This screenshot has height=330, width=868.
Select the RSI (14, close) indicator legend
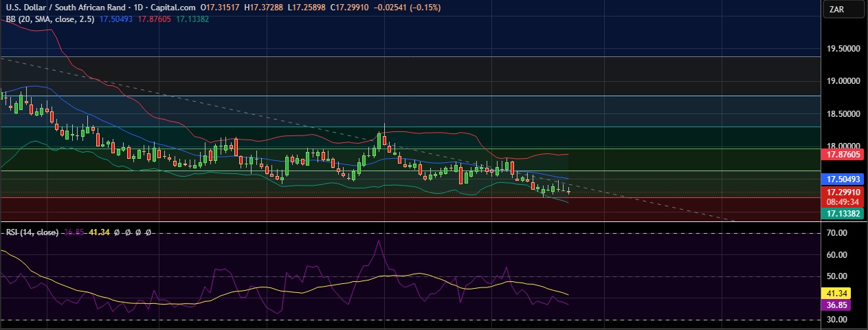[31, 232]
